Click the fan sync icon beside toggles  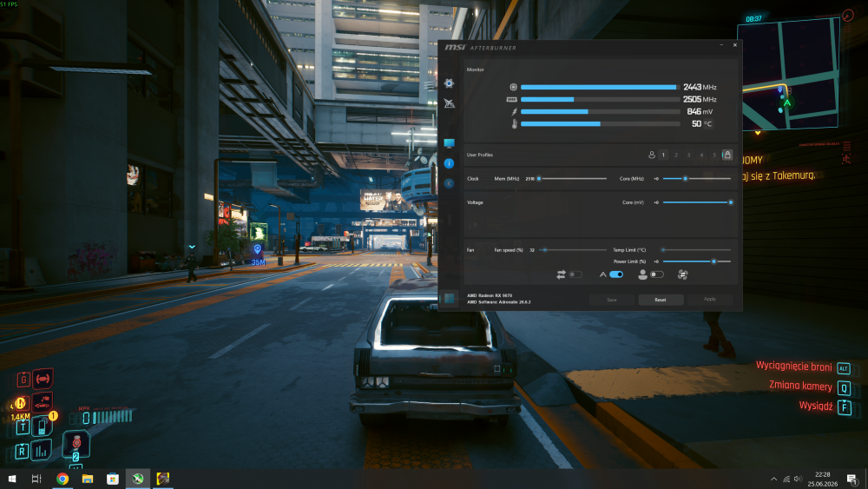tap(682, 274)
